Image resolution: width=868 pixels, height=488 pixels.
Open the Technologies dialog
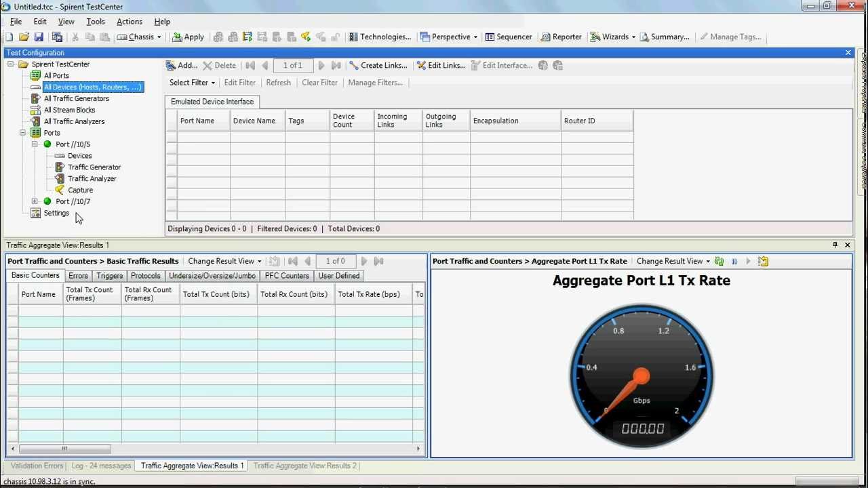pyautogui.click(x=380, y=37)
